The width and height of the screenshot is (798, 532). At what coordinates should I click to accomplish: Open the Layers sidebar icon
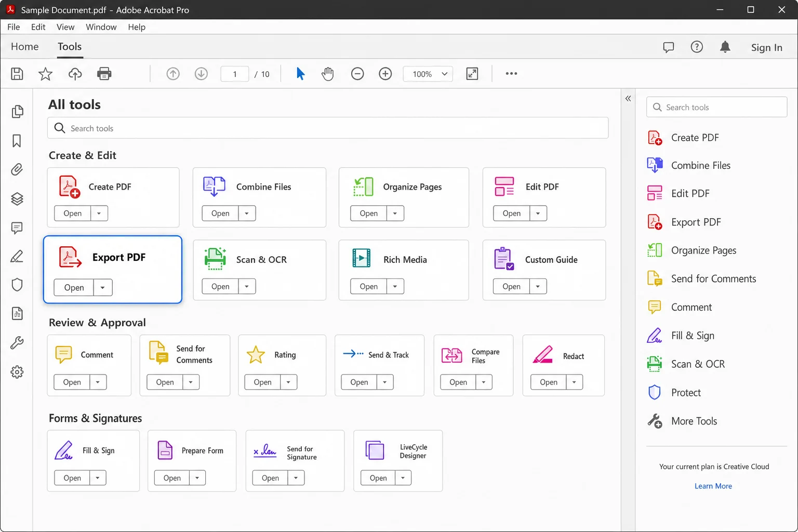click(17, 199)
